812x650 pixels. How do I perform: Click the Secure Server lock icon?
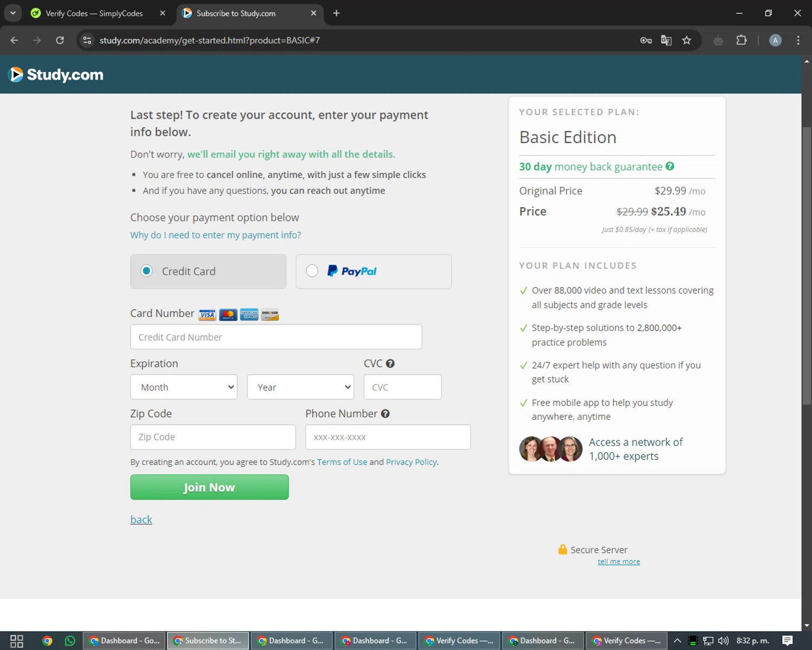click(x=563, y=549)
